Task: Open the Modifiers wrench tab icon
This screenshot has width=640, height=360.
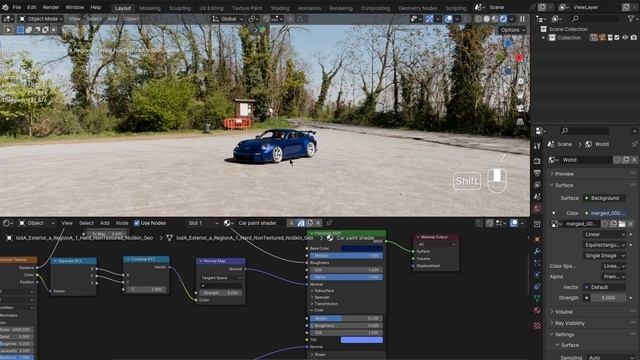Action: pos(537,251)
